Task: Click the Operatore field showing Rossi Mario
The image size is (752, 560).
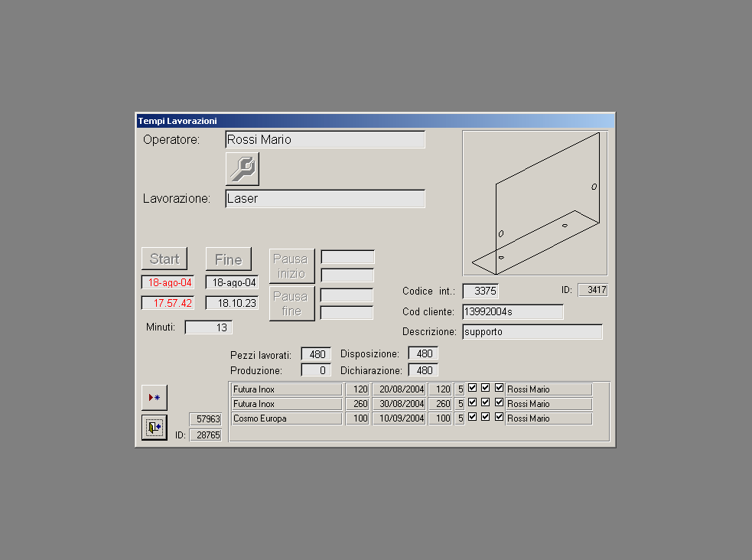Action: (x=325, y=139)
